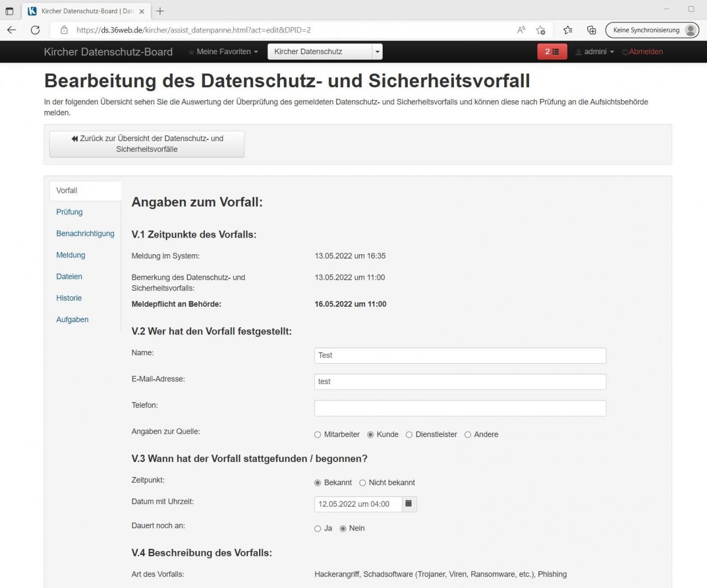Switch to the Prüfung tab

pos(70,212)
